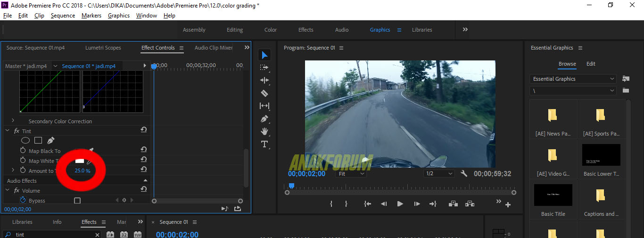Reset the Map Black To parameter

[143, 149]
